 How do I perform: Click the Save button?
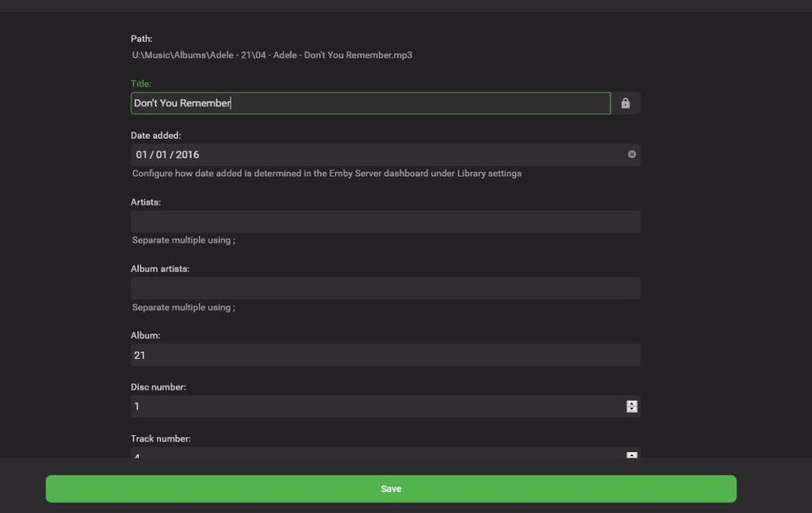click(x=391, y=489)
